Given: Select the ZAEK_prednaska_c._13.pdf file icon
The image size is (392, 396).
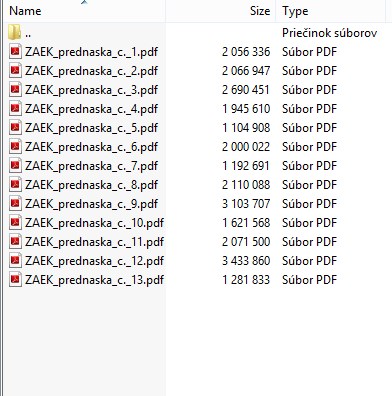Looking at the screenshot, I should 15,279.
